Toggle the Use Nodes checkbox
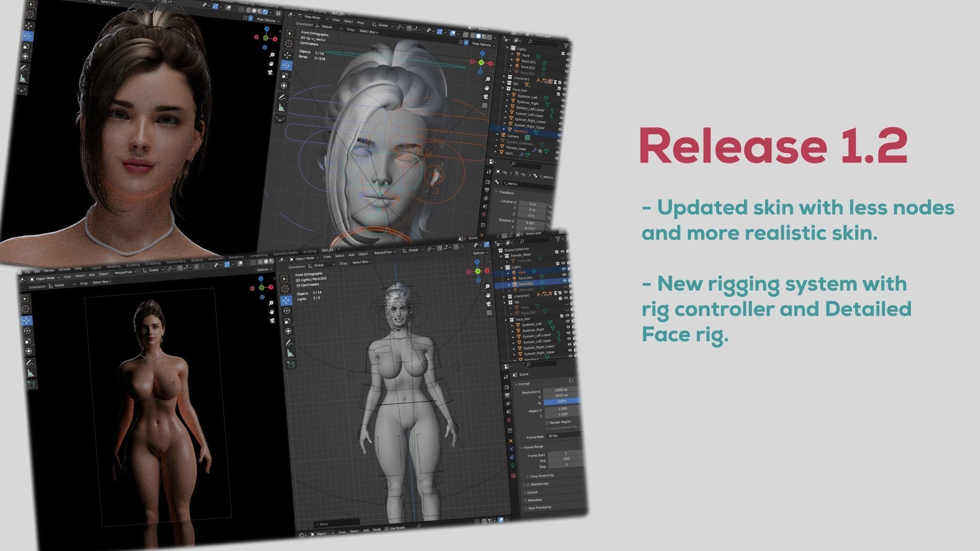 point(387,528)
